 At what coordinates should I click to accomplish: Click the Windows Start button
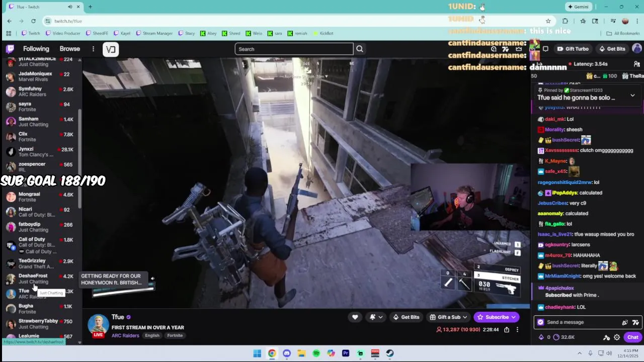257,353
